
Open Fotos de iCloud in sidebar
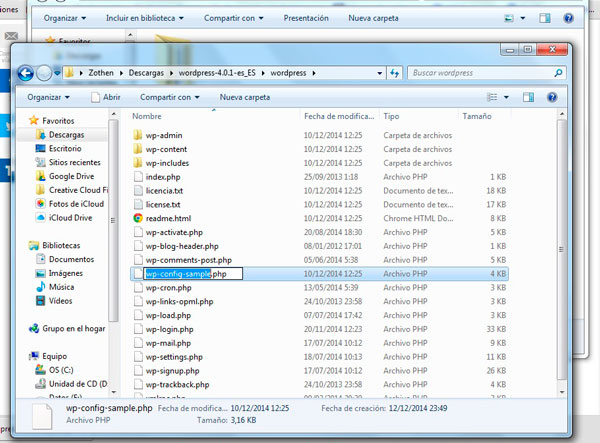point(70,204)
